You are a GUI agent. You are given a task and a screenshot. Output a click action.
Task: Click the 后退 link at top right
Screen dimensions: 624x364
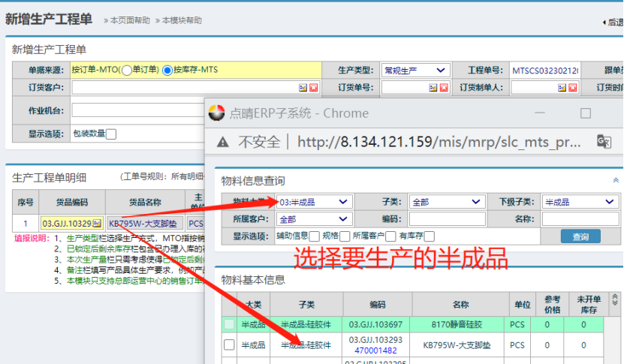pyautogui.click(x=615, y=23)
